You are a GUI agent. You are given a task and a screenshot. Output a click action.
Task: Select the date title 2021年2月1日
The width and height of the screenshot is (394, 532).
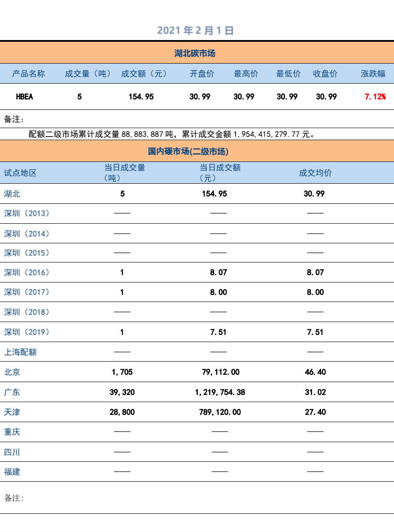(x=197, y=31)
